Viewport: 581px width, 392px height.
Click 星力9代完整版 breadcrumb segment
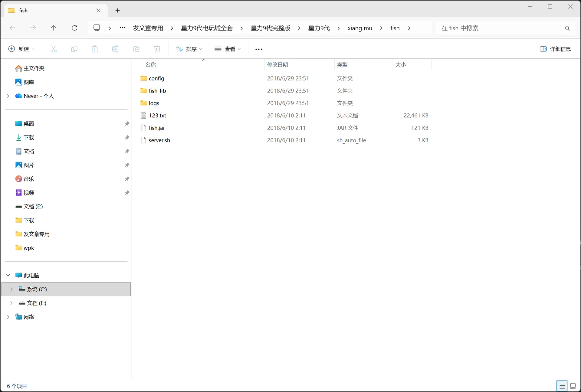coord(271,28)
